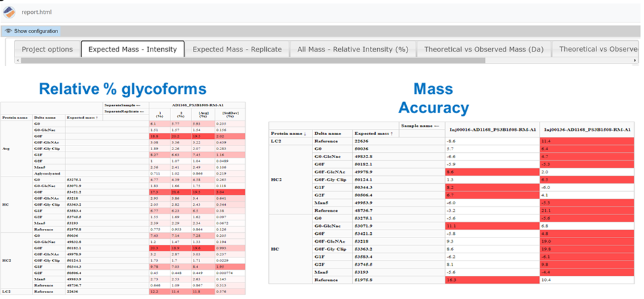The image size is (644, 299).
Task: Click the report.html title text
Action: [37, 11]
